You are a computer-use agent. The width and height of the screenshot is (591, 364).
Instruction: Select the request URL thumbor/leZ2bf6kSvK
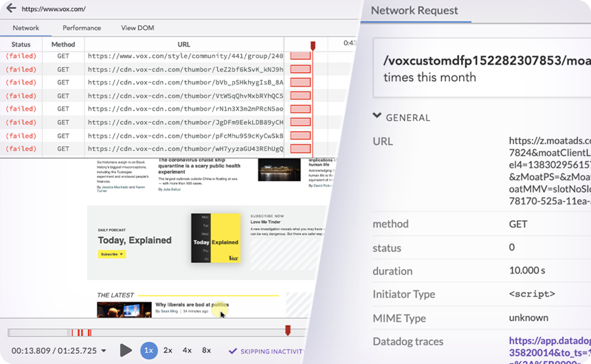point(186,69)
